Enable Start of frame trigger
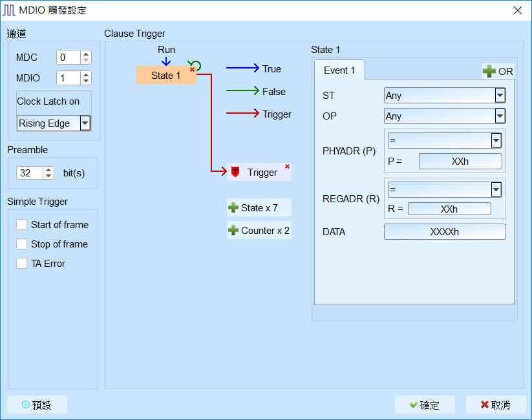This screenshot has height=420, width=532. (x=22, y=225)
